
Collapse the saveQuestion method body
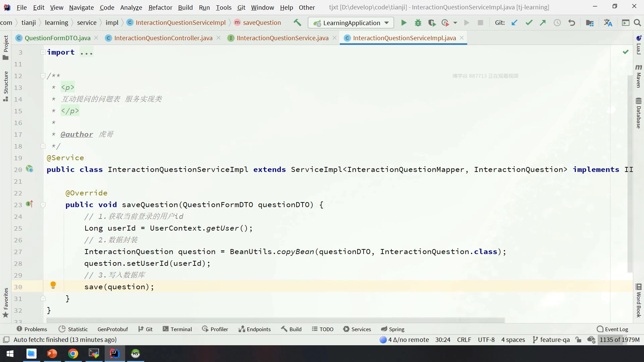click(x=43, y=205)
